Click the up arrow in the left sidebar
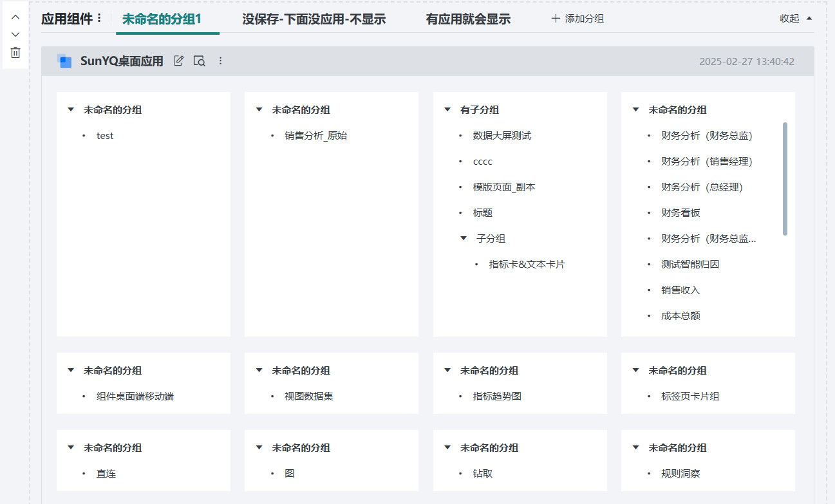The image size is (835, 504). click(15, 16)
